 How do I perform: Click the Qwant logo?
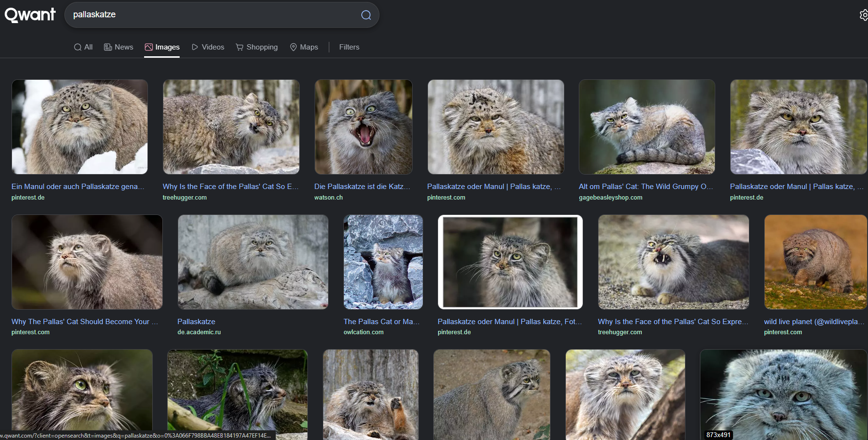pos(30,15)
